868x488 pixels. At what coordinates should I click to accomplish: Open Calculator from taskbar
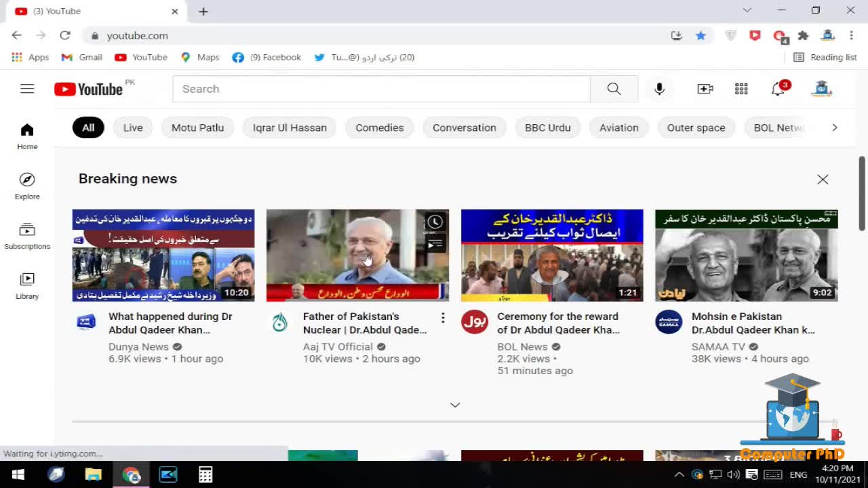point(205,474)
